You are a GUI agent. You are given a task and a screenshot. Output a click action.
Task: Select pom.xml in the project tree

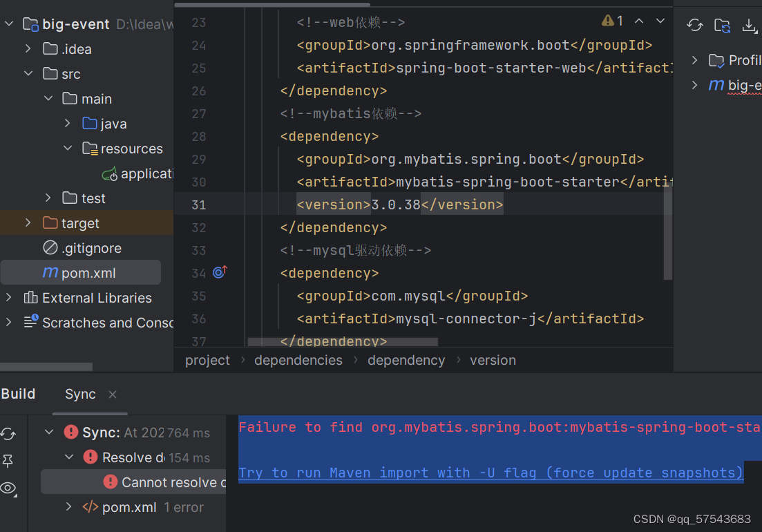point(81,272)
